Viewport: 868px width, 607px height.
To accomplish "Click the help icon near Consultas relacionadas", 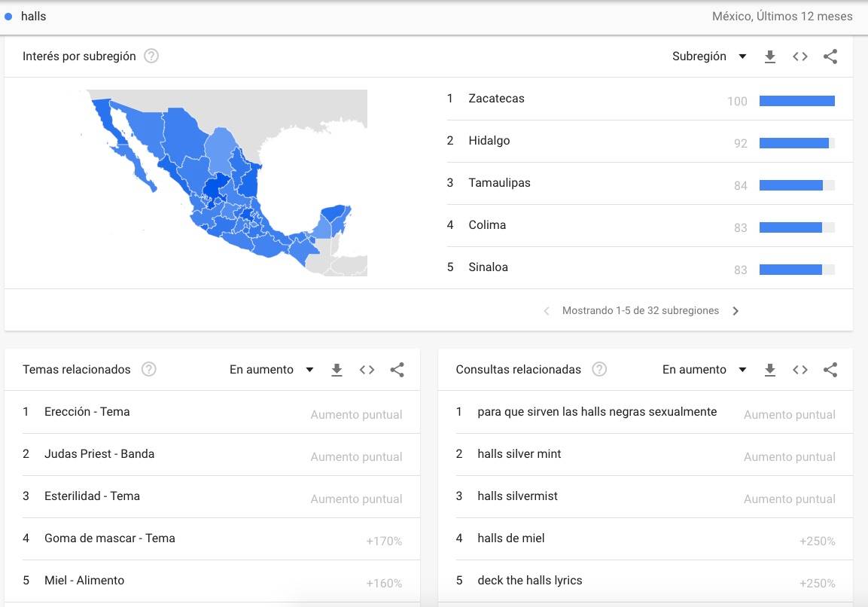I will pyautogui.click(x=599, y=369).
